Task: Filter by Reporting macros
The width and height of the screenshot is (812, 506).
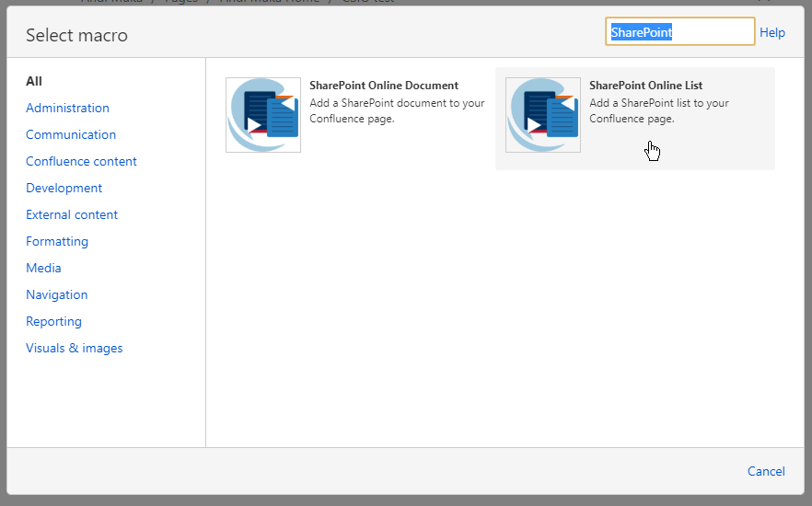Action: (x=53, y=321)
